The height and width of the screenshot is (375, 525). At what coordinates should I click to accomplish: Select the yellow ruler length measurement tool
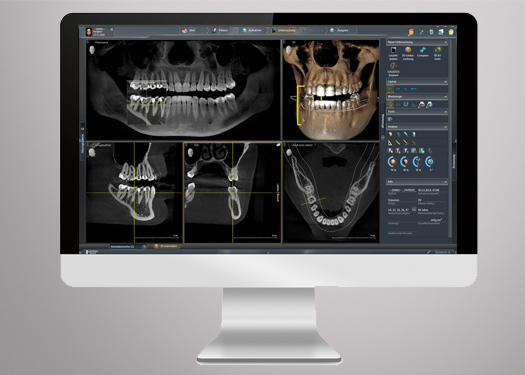click(x=398, y=143)
